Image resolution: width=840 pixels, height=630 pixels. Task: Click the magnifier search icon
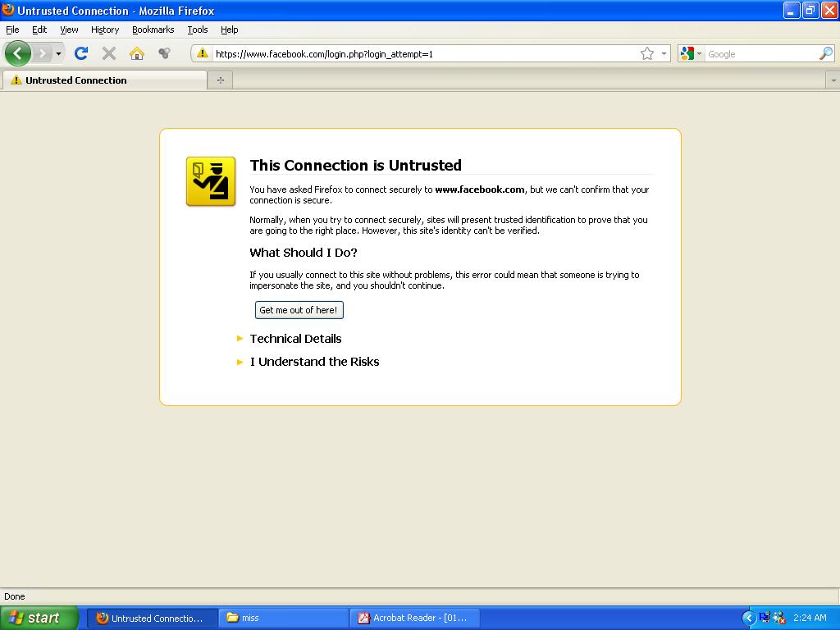pyautogui.click(x=826, y=53)
